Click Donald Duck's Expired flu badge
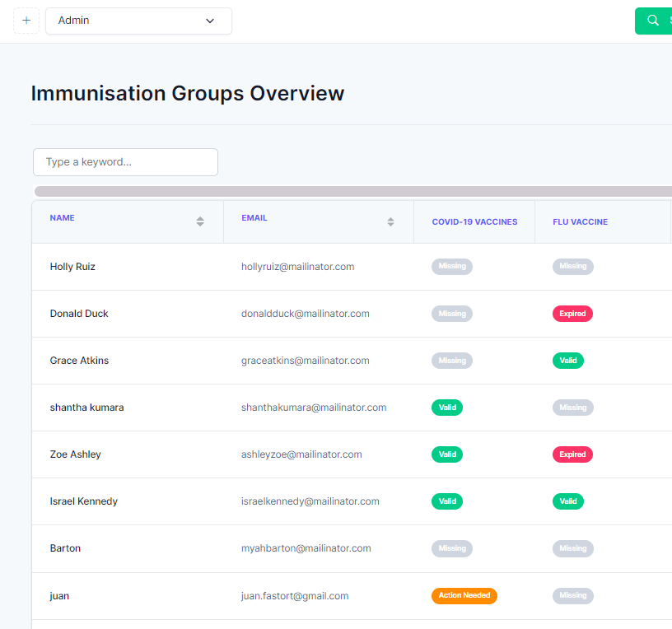The width and height of the screenshot is (672, 629). 572,314
